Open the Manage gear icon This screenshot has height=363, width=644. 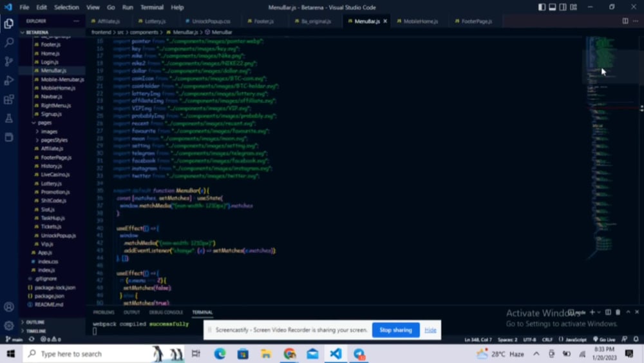(x=8, y=326)
